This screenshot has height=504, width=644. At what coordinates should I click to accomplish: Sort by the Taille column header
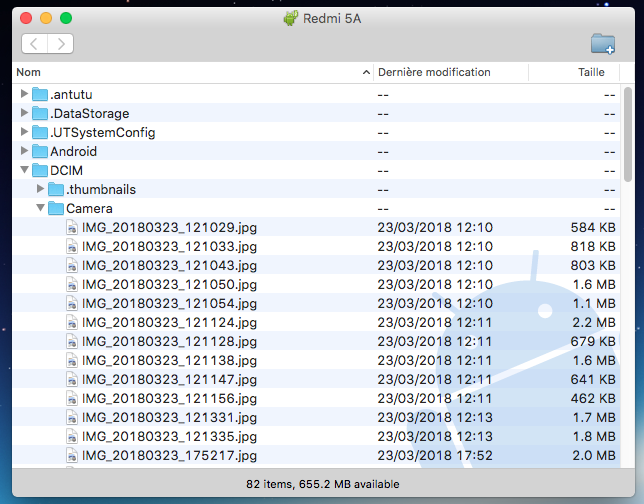(x=590, y=72)
